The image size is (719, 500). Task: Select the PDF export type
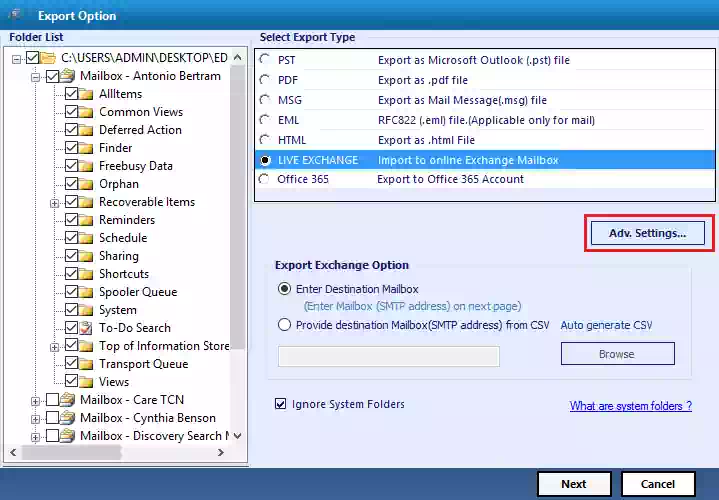click(x=265, y=80)
